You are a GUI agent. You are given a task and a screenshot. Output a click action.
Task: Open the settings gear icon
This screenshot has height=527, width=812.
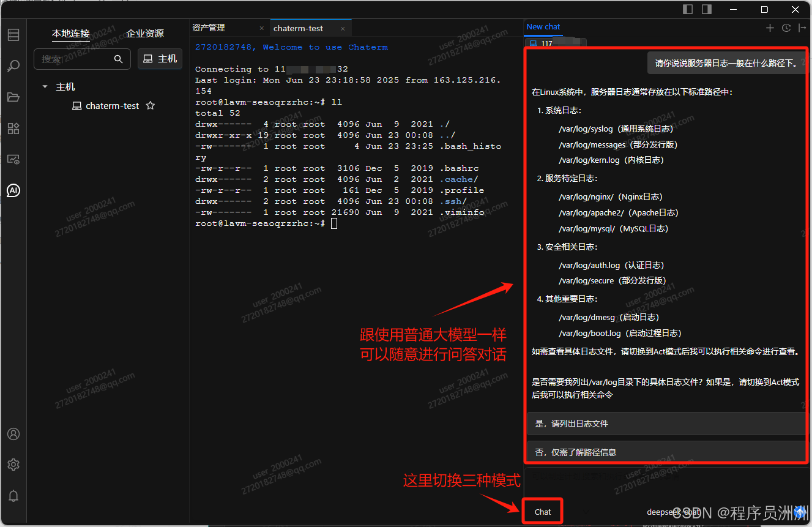tap(13, 465)
